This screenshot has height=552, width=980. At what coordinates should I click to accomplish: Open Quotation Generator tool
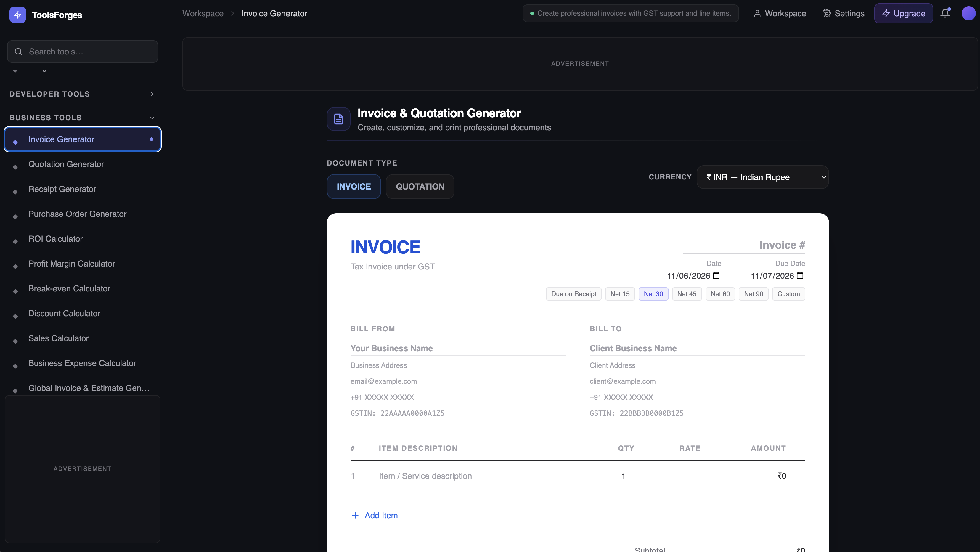[82, 164]
